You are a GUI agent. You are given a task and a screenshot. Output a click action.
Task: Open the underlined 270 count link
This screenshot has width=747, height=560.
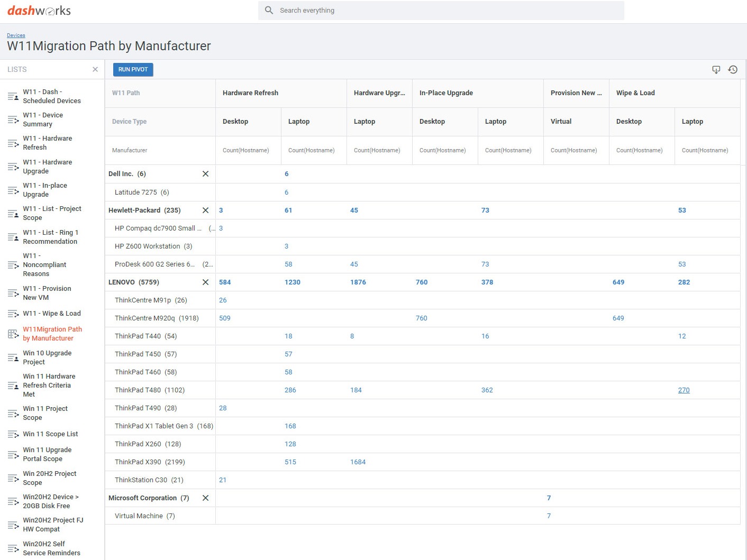tap(684, 390)
